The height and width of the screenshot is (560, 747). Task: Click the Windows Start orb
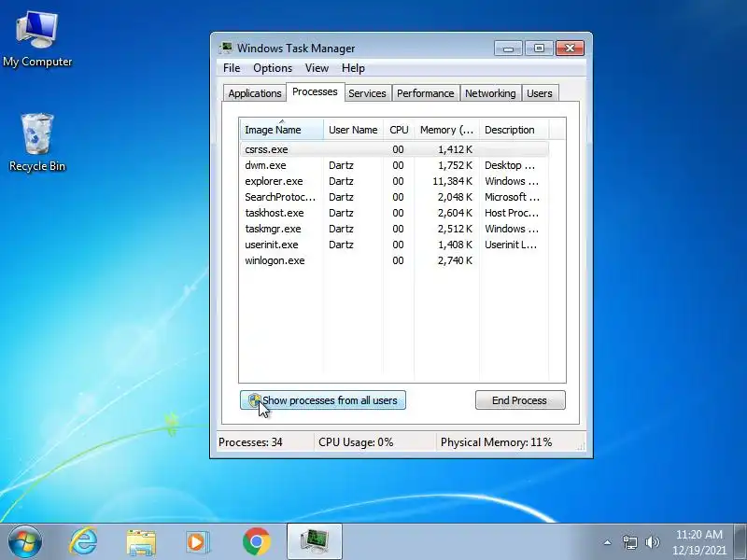point(25,542)
